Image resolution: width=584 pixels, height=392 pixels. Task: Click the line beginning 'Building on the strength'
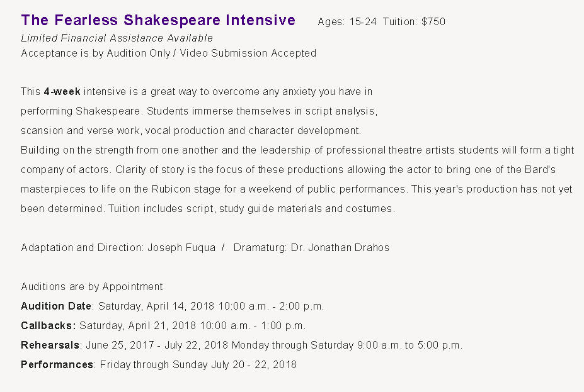(x=297, y=150)
